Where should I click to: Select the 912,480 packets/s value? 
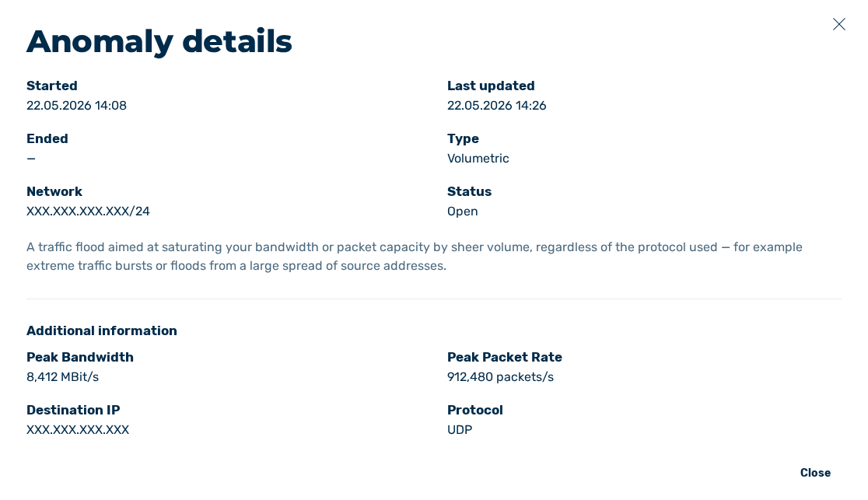coord(500,377)
